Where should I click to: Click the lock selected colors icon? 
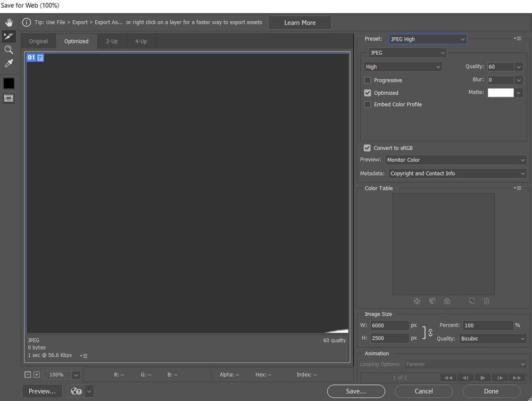click(x=447, y=301)
